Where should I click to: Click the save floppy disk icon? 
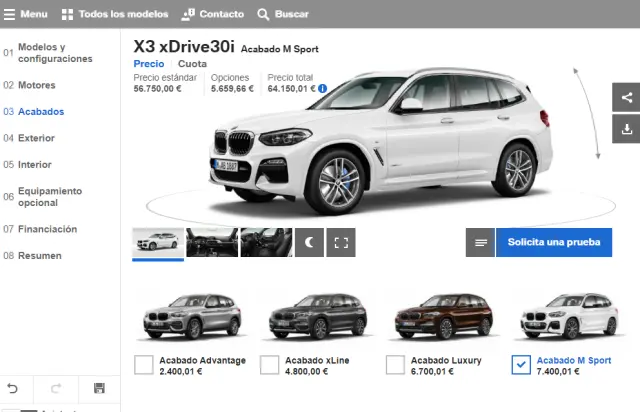(99, 388)
